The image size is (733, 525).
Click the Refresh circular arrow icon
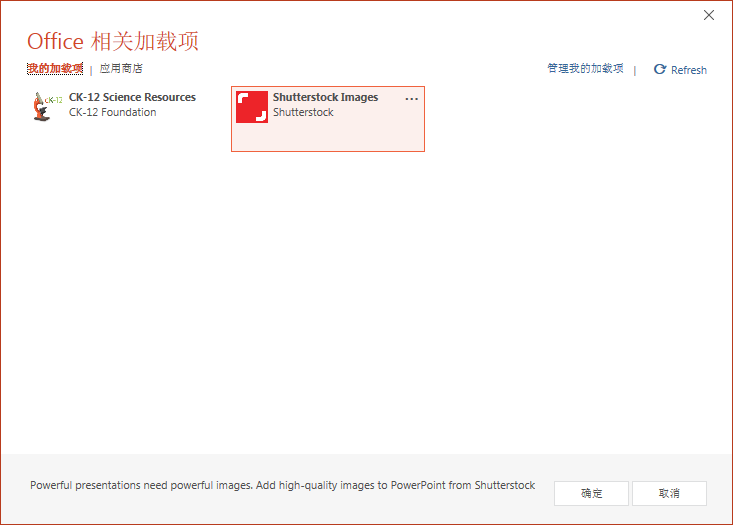click(x=660, y=69)
